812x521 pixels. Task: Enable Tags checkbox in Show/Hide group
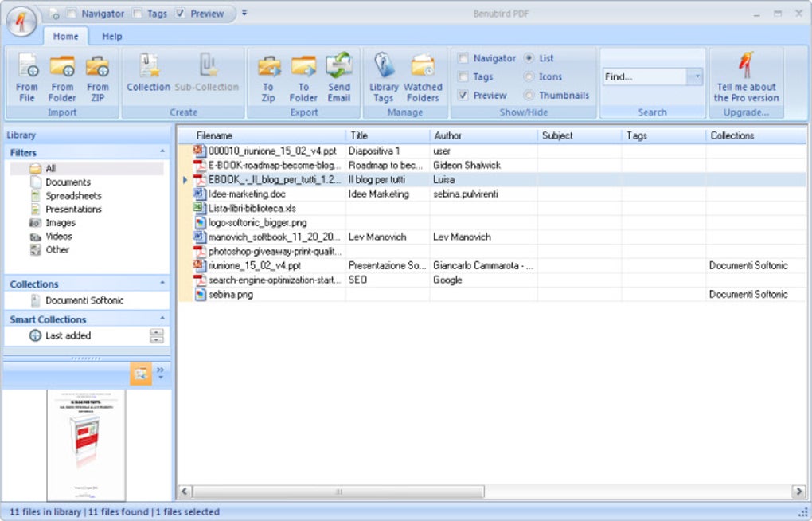coord(463,76)
